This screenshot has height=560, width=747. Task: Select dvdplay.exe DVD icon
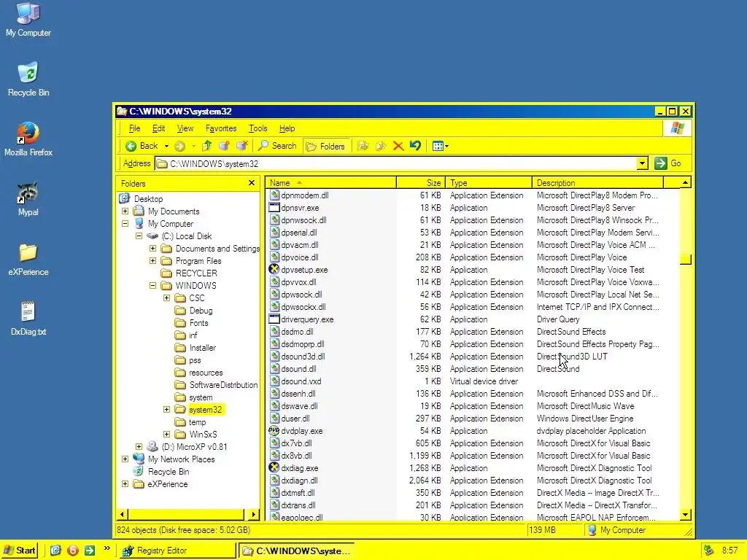pos(274,431)
